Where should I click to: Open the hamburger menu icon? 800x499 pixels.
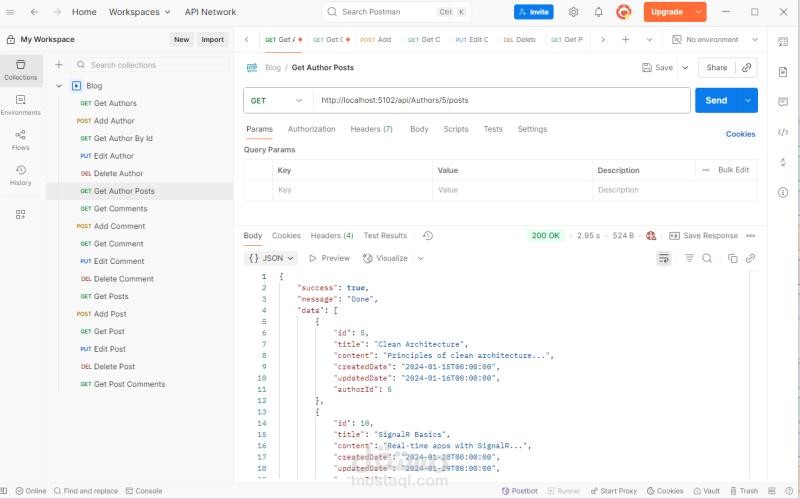(x=10, y=12)
